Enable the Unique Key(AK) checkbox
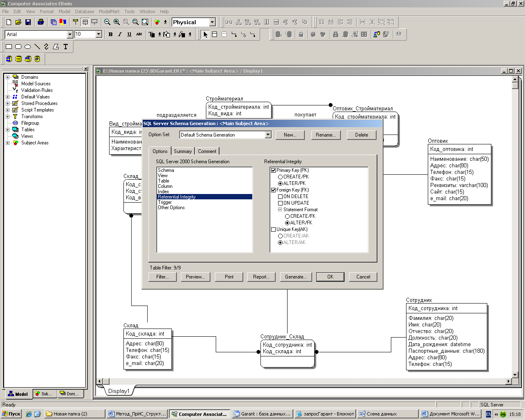This screenshot has width=525, height=420. coord(273,229)
